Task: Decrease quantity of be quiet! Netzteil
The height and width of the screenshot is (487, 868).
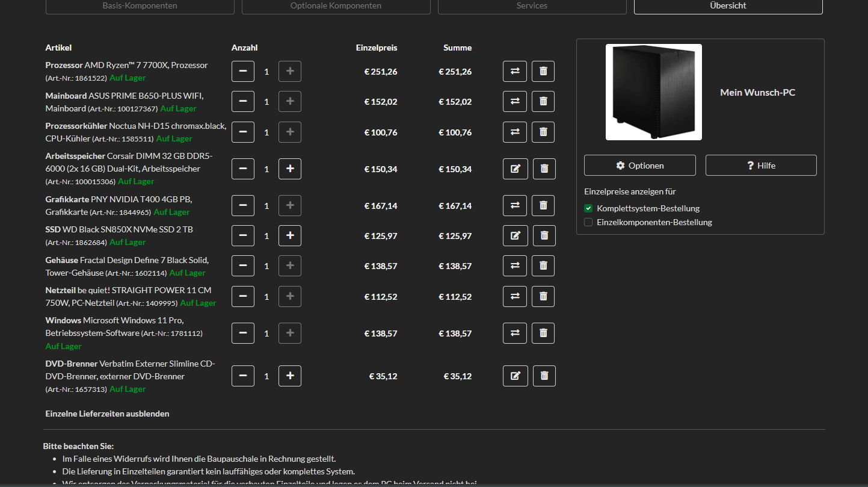Action: click(x=243, y=296)
